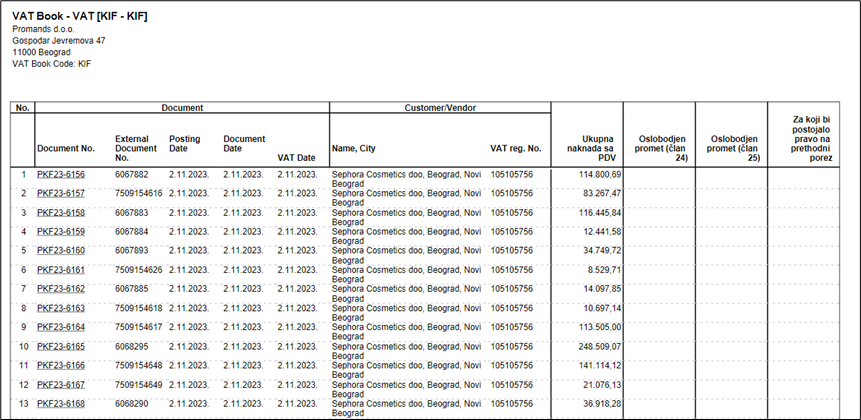Click the Posting Date column header

(184, 144)
